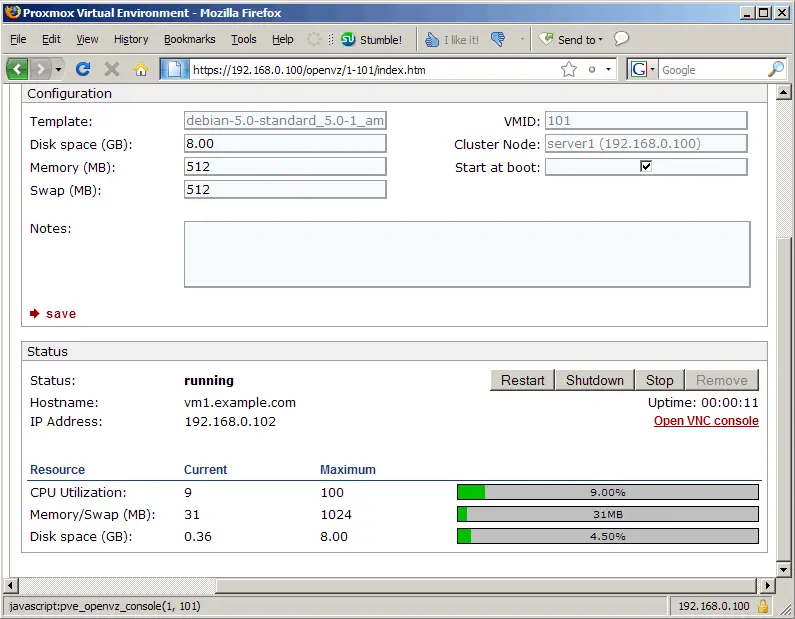The image size is (795, 619).
Task: Click the search magnifier icon
Action: coord(775,69)
